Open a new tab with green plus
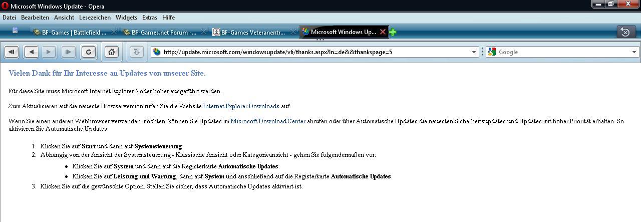Image resolution: width=644 pixels, height=222 pixels. pyautogui.click(x=393, y=32)
